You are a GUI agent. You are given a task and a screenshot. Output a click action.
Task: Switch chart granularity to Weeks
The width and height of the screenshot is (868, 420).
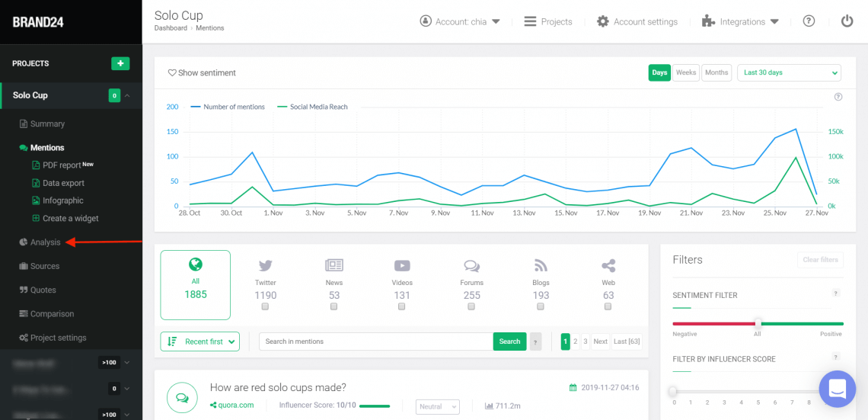(x=686, y=72)
